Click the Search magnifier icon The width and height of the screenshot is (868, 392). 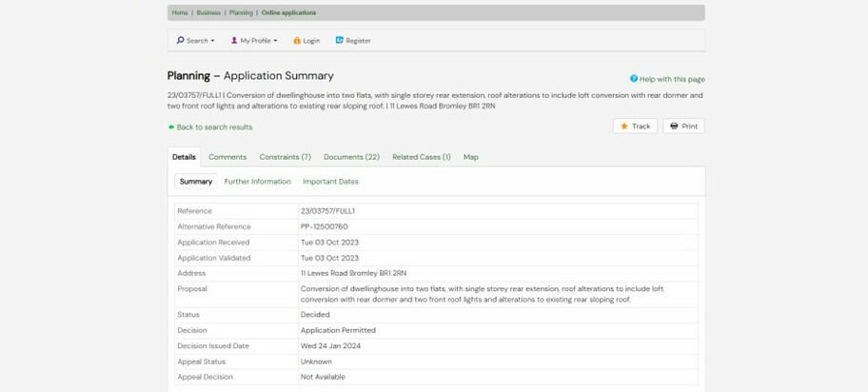coord(180,41)
